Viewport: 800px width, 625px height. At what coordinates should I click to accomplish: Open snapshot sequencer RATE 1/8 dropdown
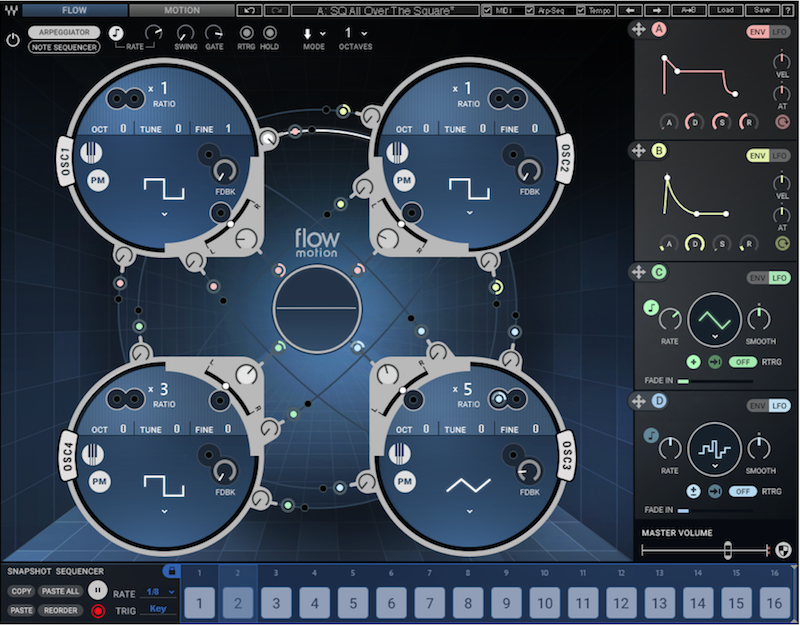pyautogui.click(x=160, y=592)
